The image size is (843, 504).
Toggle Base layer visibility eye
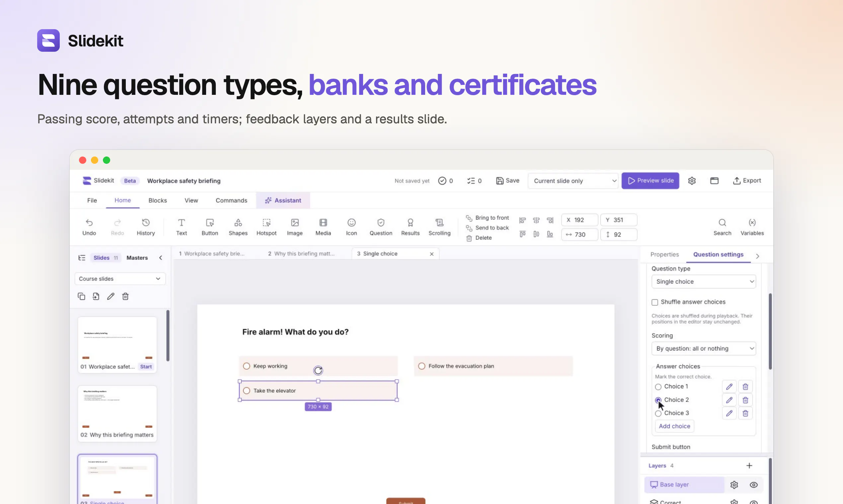coord(753,485)
